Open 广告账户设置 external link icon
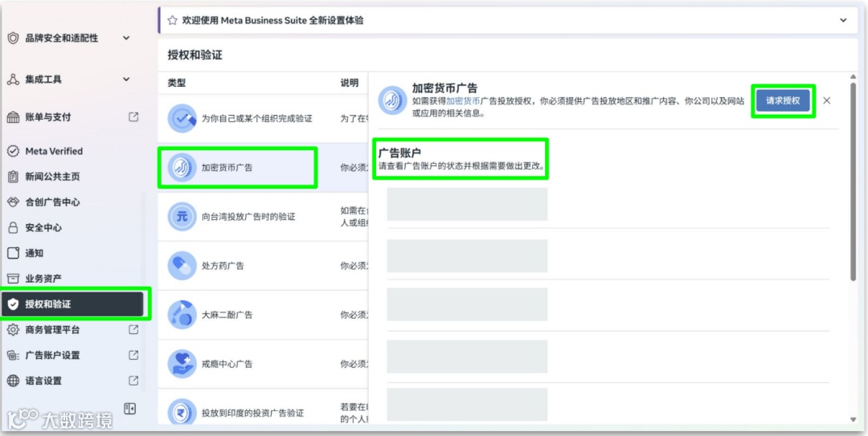 133,355
